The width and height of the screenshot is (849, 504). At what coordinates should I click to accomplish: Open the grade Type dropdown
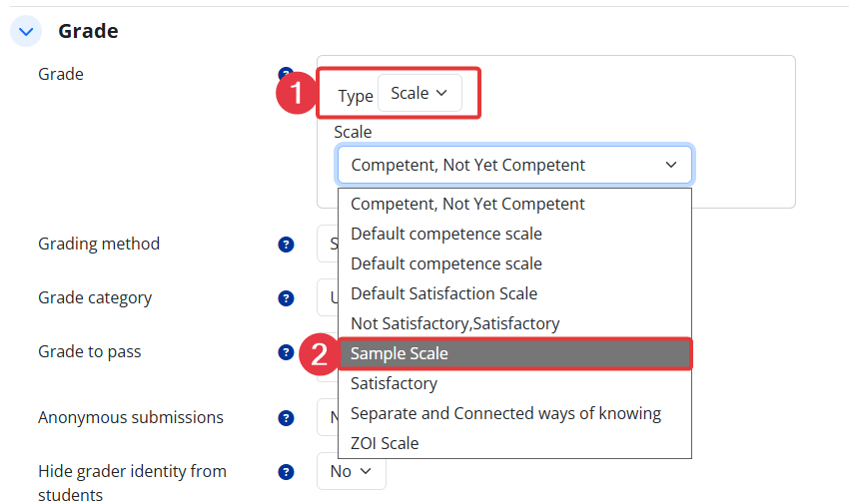point(420,94)
